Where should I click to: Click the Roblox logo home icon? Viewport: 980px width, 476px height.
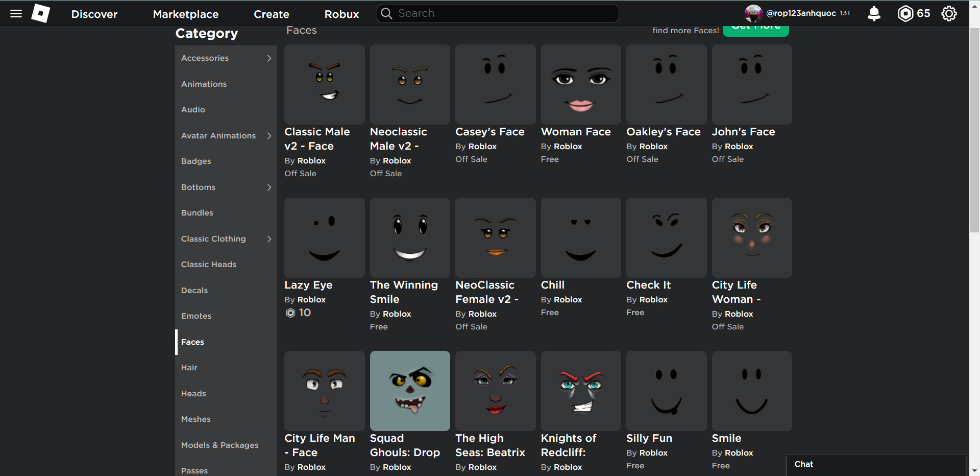point(41,13)
